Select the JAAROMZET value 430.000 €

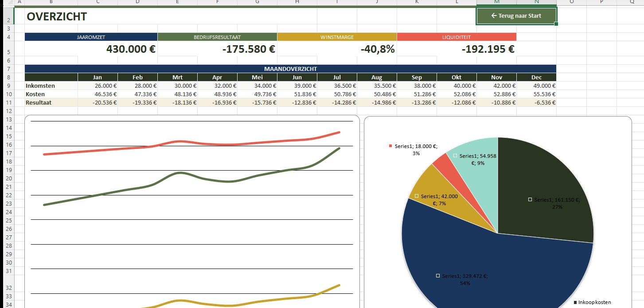[x=131, y=49]
